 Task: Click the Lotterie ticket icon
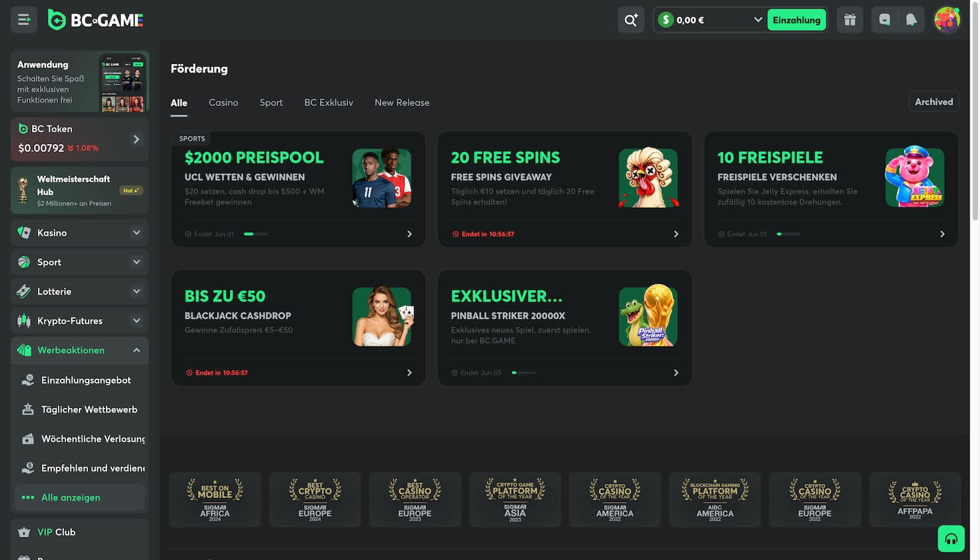click(24, 291)
